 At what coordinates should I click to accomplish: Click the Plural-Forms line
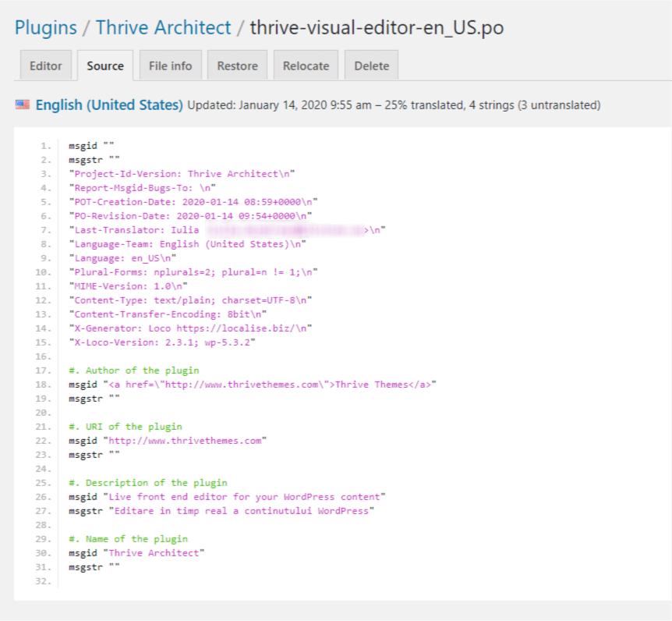[193, 272]
